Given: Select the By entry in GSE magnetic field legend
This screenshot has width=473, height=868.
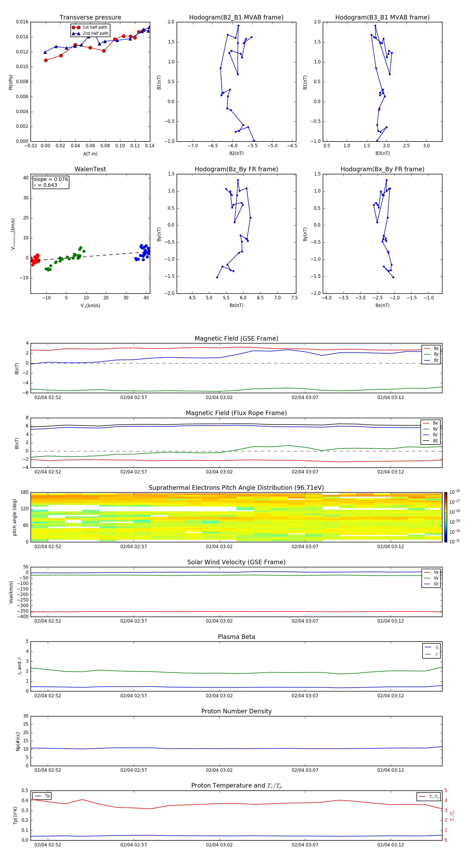Looking at the screenshot, I should tap(431, 354).
